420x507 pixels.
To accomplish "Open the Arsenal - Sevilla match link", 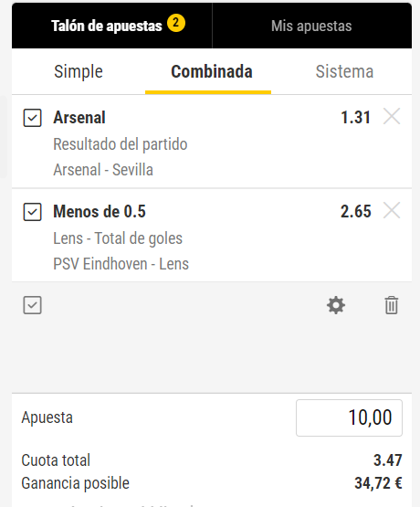I will click(x=103, y=170).
